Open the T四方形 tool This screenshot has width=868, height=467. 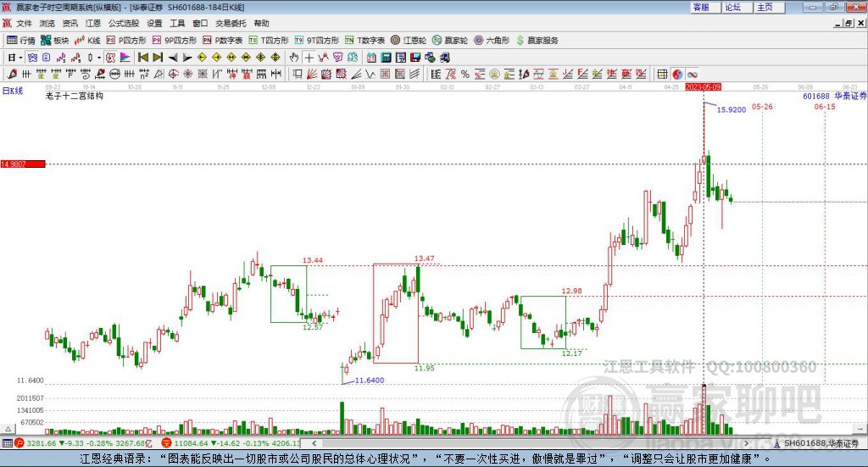tap(269, 41)
